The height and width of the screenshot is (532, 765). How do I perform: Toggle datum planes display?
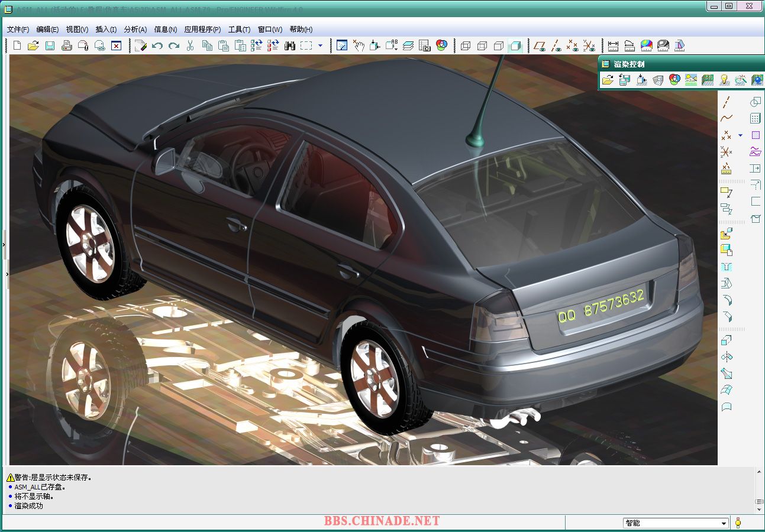(x=539, y=46)
